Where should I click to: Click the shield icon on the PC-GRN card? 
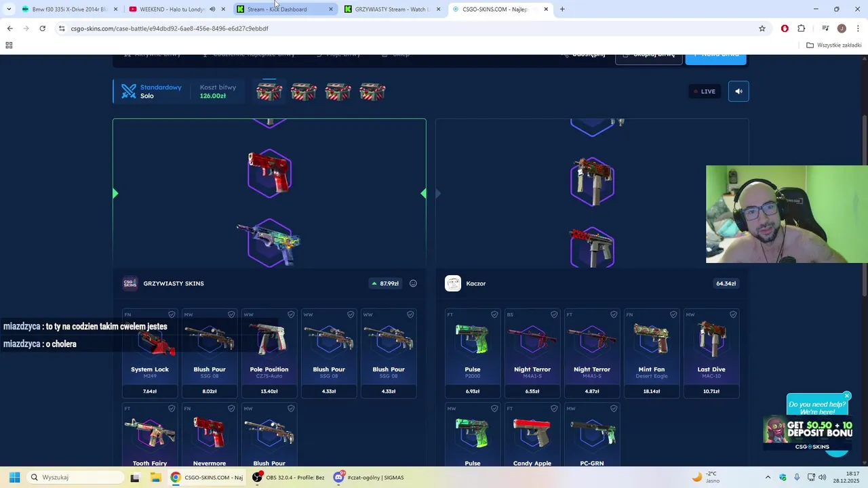click(x=614, y=409)
